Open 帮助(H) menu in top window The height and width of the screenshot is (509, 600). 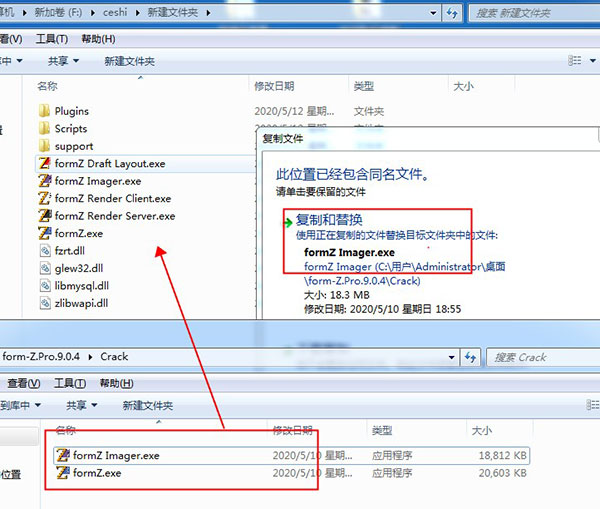(98, 39)
